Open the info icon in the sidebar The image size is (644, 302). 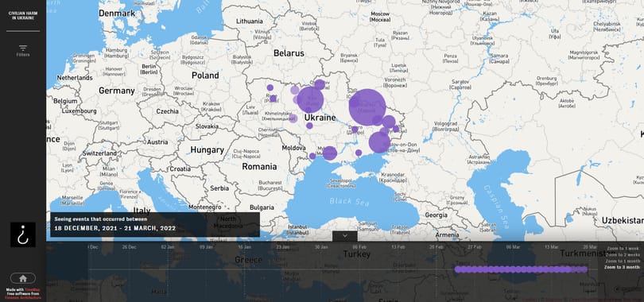point(23,234)
